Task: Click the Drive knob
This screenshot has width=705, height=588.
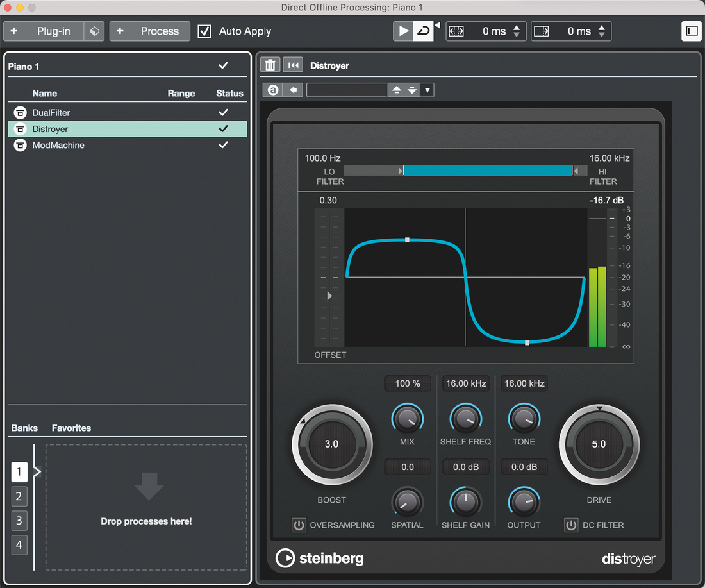Action: click(599, 444)
